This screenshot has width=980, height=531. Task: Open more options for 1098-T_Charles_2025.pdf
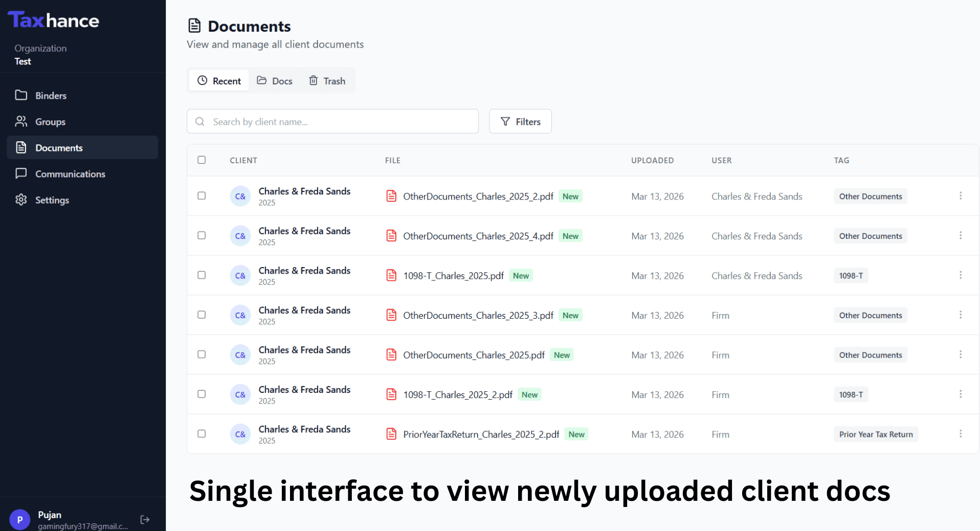coord(961,275)
